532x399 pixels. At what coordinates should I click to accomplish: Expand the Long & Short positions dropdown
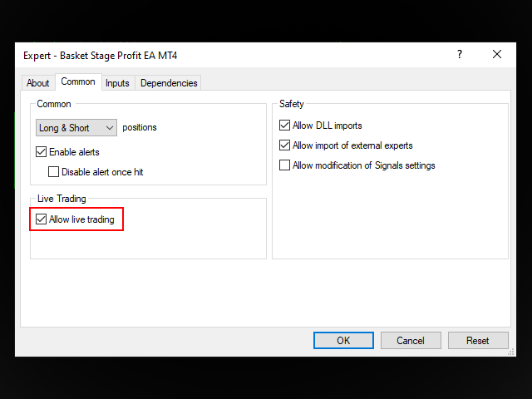tap(76, 128)
